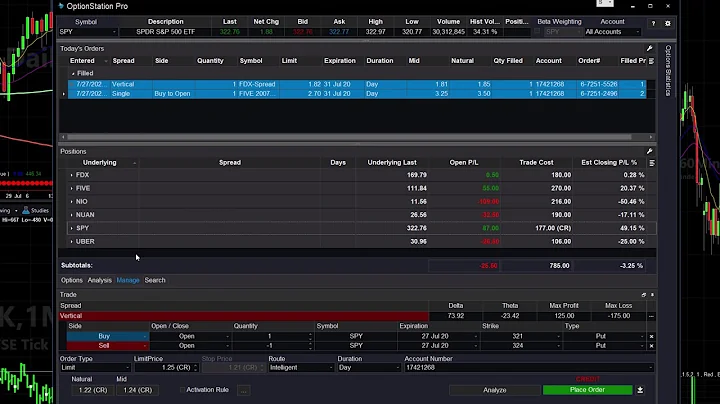Adjust quantity stepper on Buy leg
Image resolution: width=720 pixels, height=404 pixels.
pyautogui.click(x=310, y=336)
